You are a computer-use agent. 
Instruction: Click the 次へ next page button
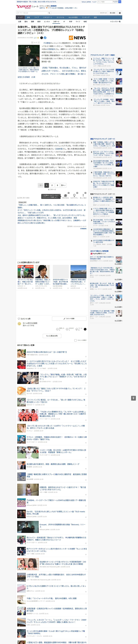(63, 185)
